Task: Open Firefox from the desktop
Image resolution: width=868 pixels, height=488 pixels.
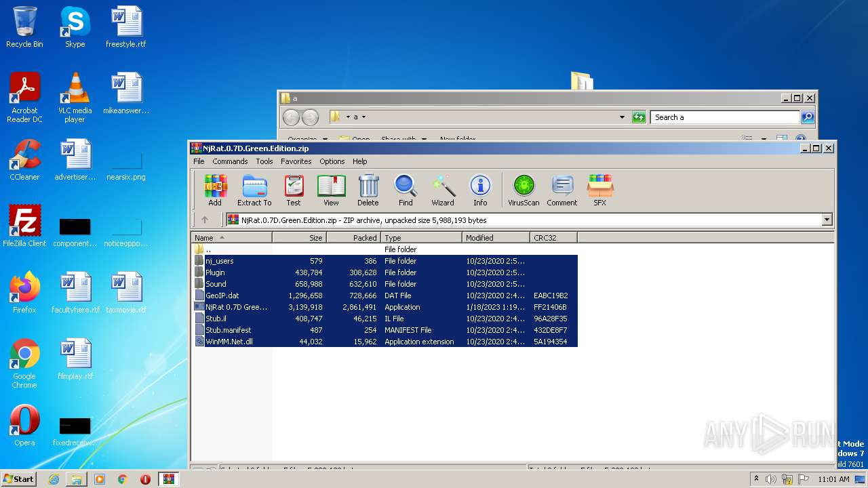Action: (x=24, y=293)
